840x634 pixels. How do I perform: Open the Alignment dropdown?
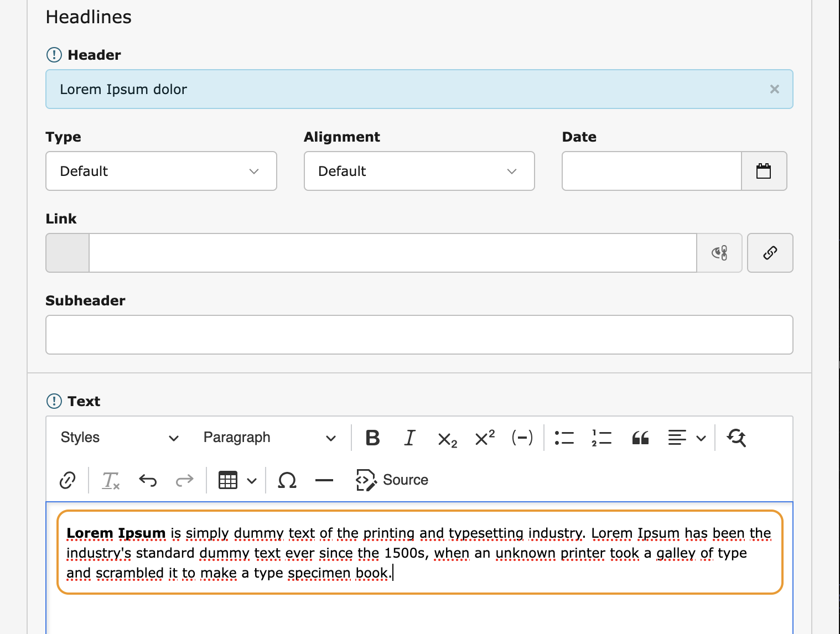419,171
